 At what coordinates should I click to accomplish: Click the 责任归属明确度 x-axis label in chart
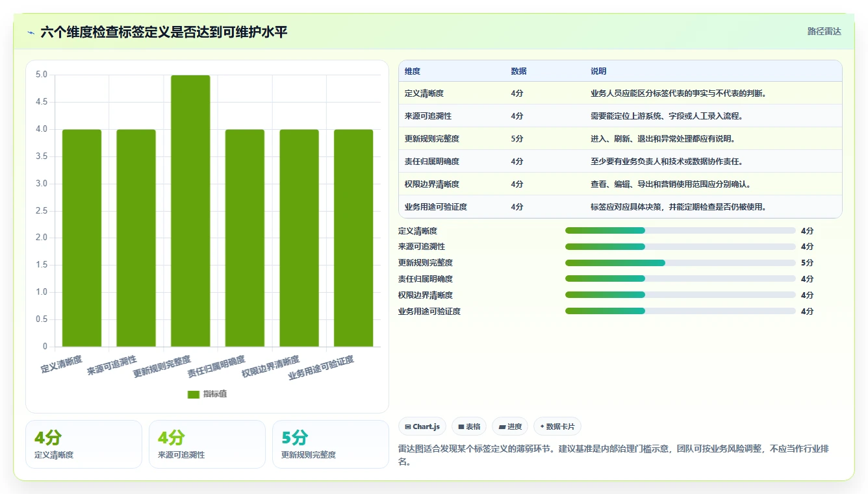(x=216, y=367)
